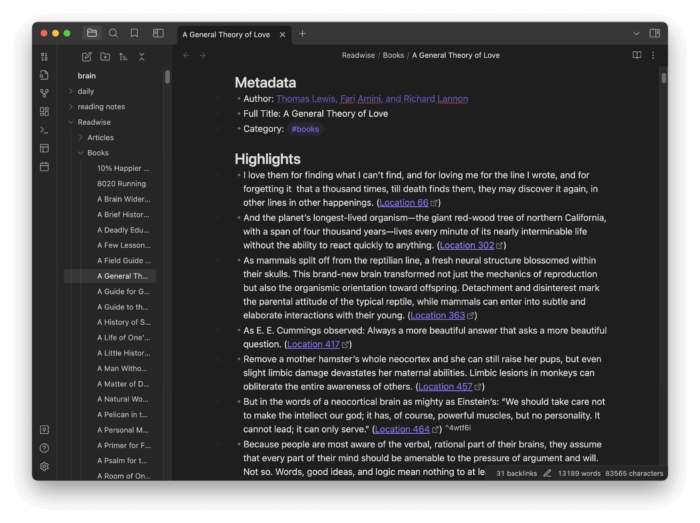Open the command palette from the ribbon
The height and width of the screenshot is (523, 700).
[x=44, y=130]
